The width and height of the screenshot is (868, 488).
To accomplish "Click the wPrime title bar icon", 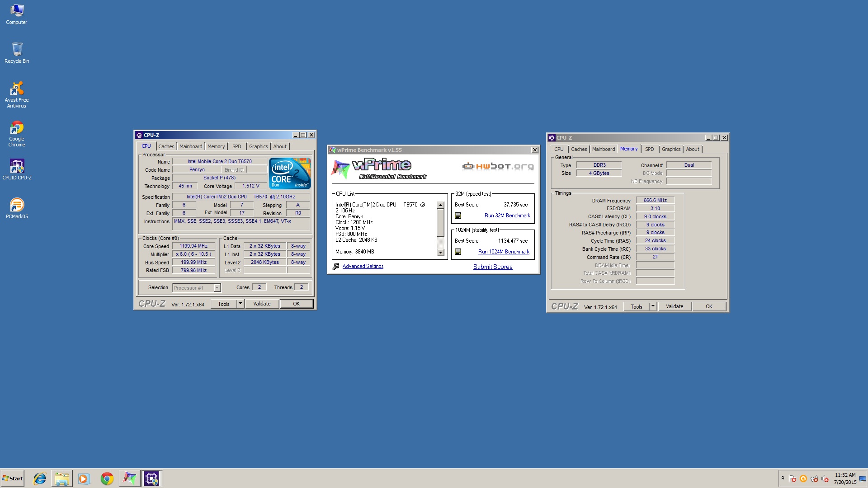I will [x=333, y=150].
